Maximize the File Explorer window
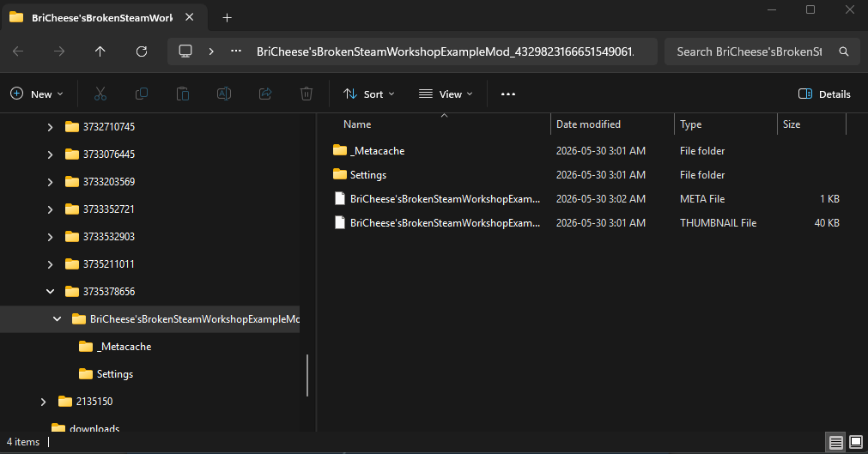The image size is (868, 454). click(810, 10)
